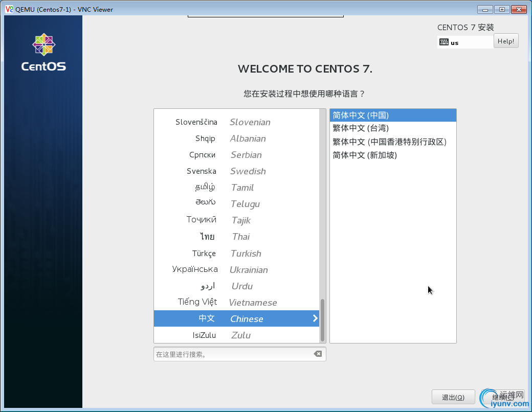Click the keyboard layout icon beside us
The height and width of the screenshot is (412, 532).
[x=444, y=42]
